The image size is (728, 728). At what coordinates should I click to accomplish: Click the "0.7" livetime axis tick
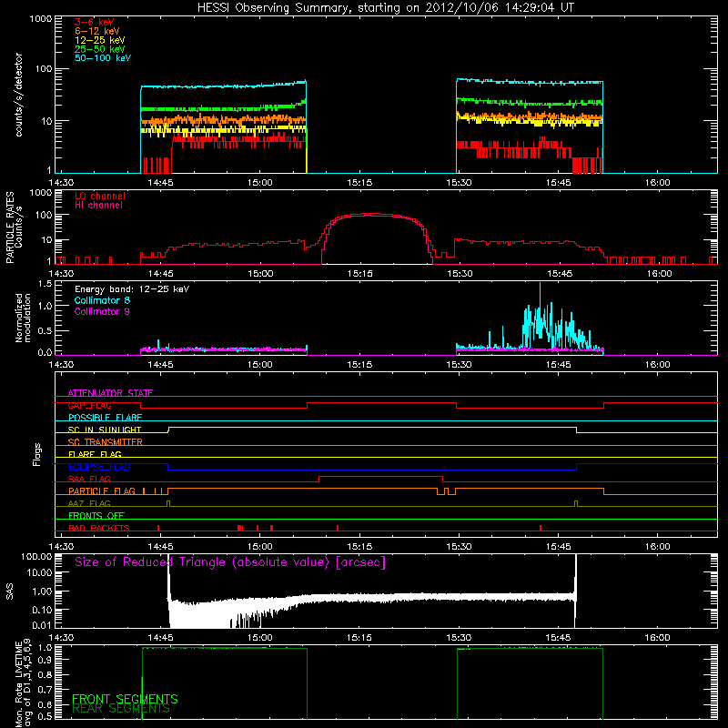[45, 690]
